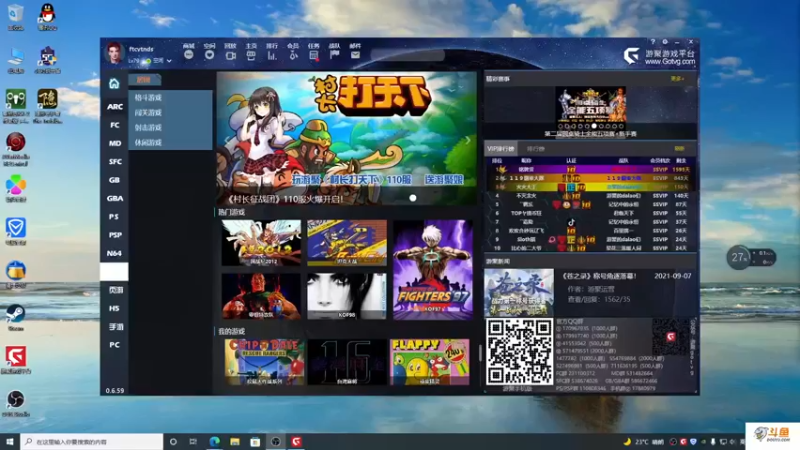Open Steam desktop icon
Screen dimensions: 800x450
point(16,317)
